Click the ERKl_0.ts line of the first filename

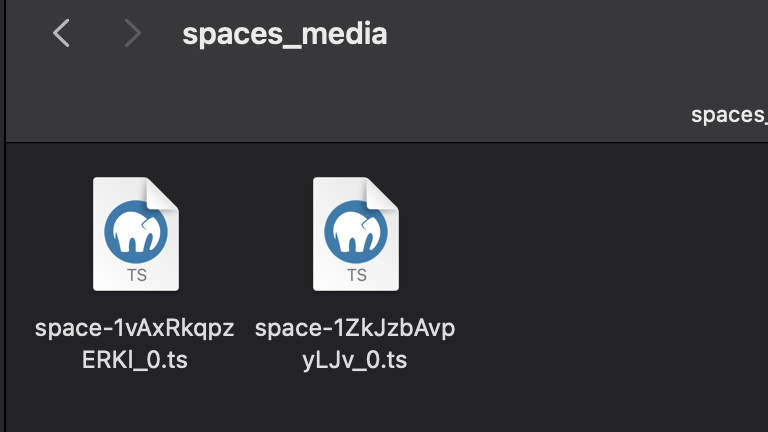pyautogui.click(x=135, y=360)
